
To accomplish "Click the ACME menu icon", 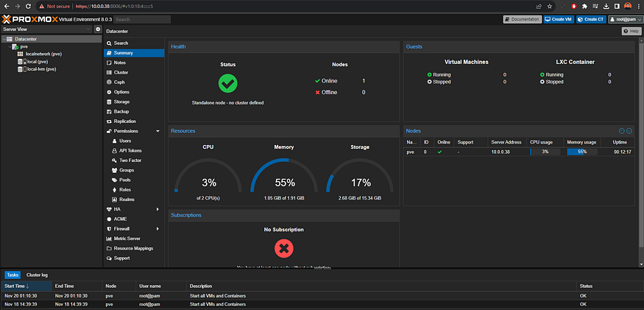I will (x=109, y=219).
